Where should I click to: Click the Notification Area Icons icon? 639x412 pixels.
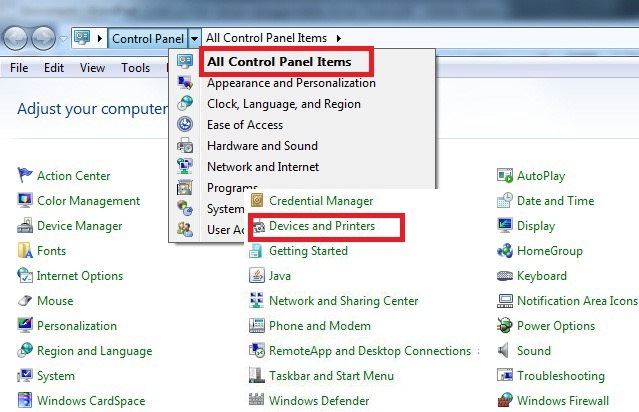pos(505,301)
